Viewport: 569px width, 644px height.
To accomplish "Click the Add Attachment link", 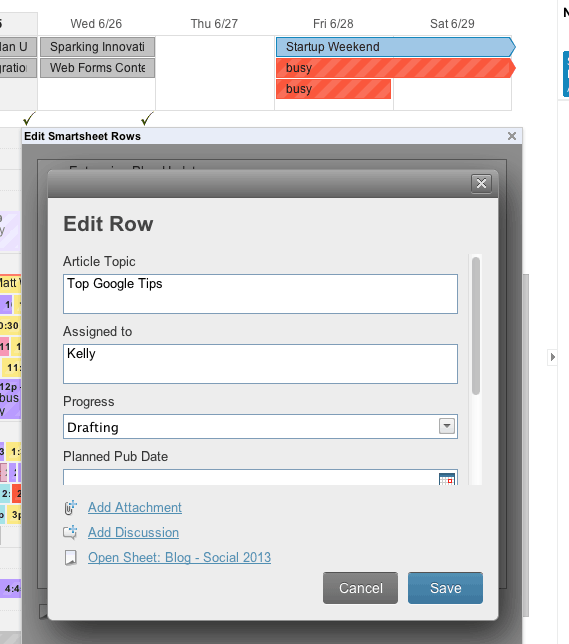I will point(135,508).
